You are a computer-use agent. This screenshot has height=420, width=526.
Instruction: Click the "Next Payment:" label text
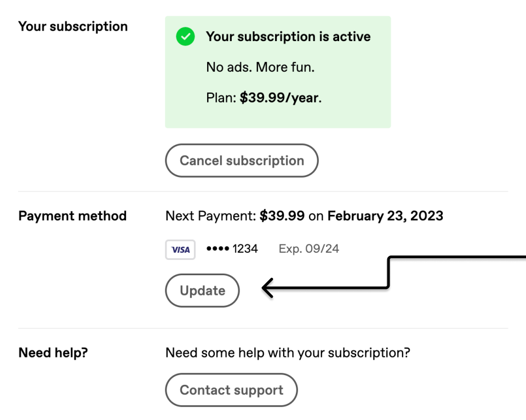coord(210,216)
